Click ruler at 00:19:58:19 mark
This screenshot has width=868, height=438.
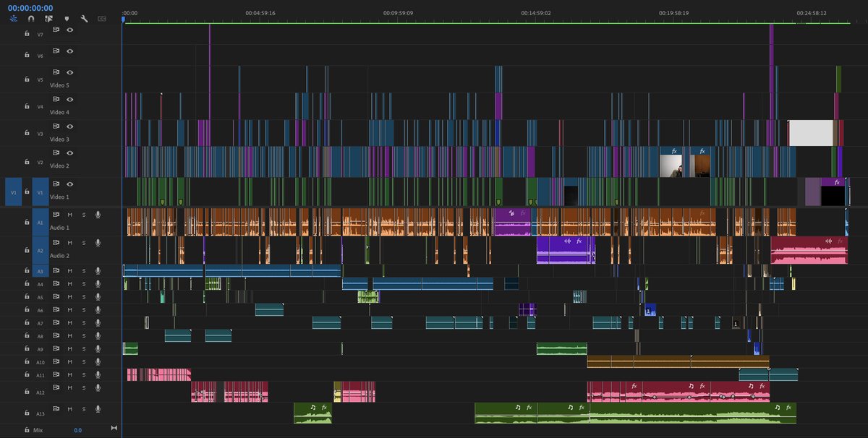pos(673,13)
